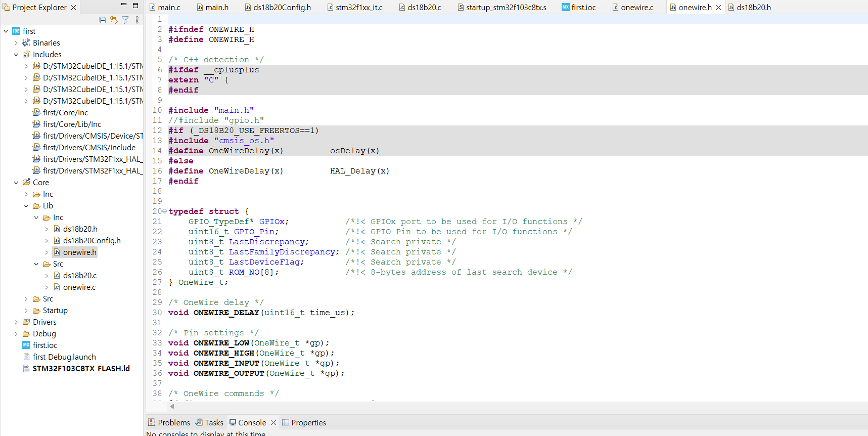Open Project Explorer view menu (three dots)
Screen dimensions: 868x436
coord(137,20)
